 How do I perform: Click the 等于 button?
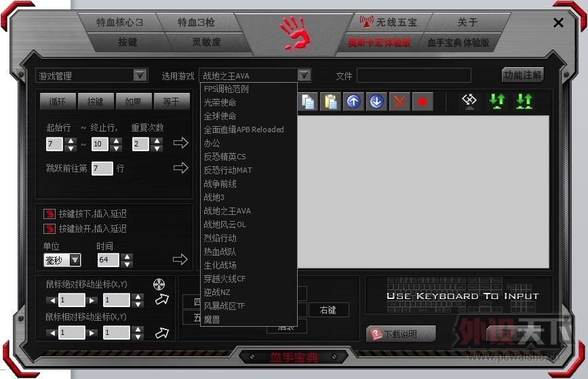[x=172, y=102]
